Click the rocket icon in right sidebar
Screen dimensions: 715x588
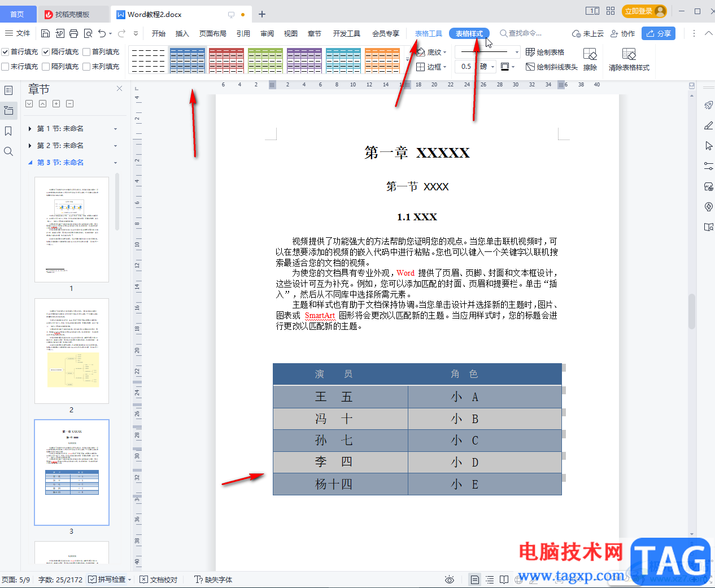[x=709, y=105]
